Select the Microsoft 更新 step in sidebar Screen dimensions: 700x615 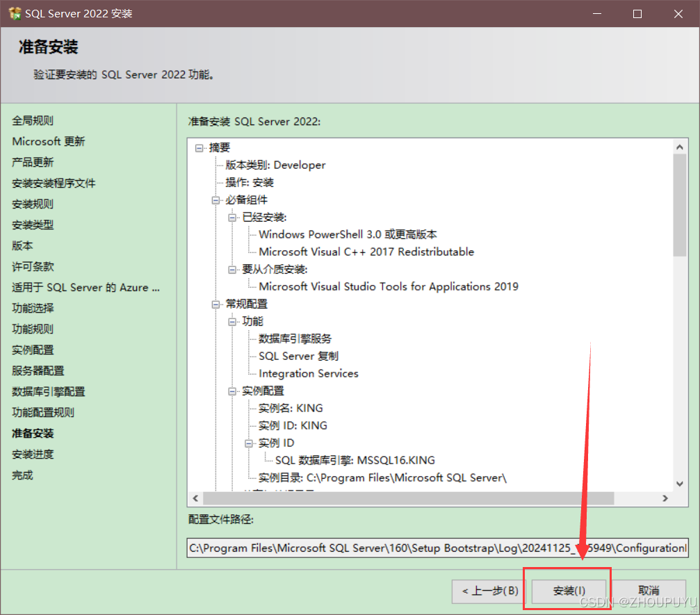click(x=48, y=142)
